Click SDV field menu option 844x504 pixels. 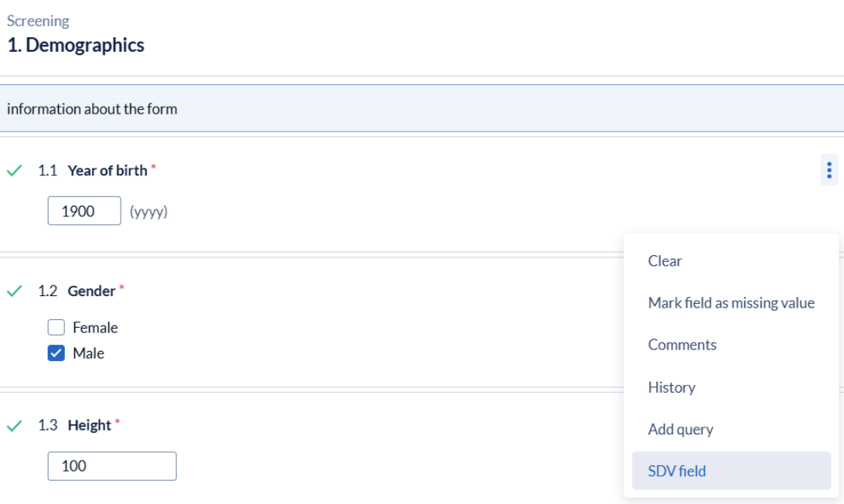pyautogui.click(x=677, y=471)
